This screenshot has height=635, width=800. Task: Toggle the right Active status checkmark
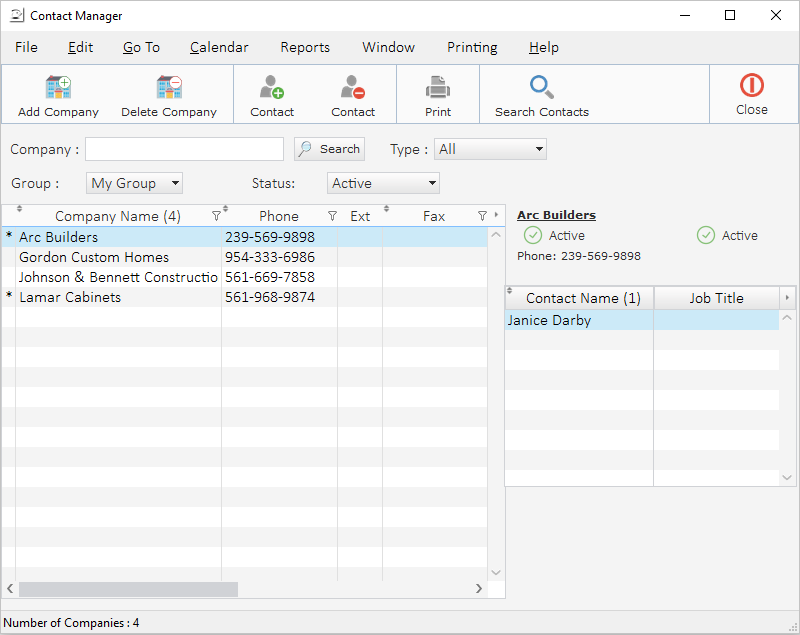point(706,235)
